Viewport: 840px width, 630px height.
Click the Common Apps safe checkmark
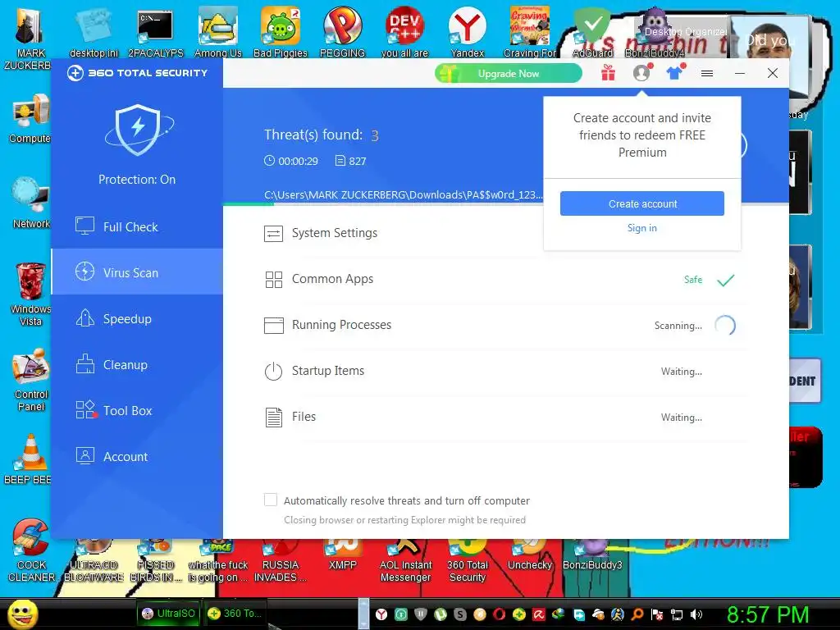pos(725,280)
